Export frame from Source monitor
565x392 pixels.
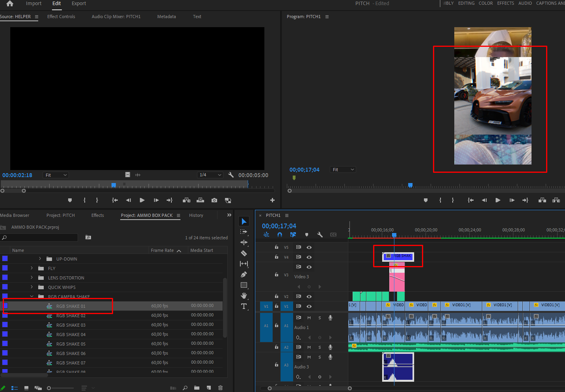pos(214,200)
